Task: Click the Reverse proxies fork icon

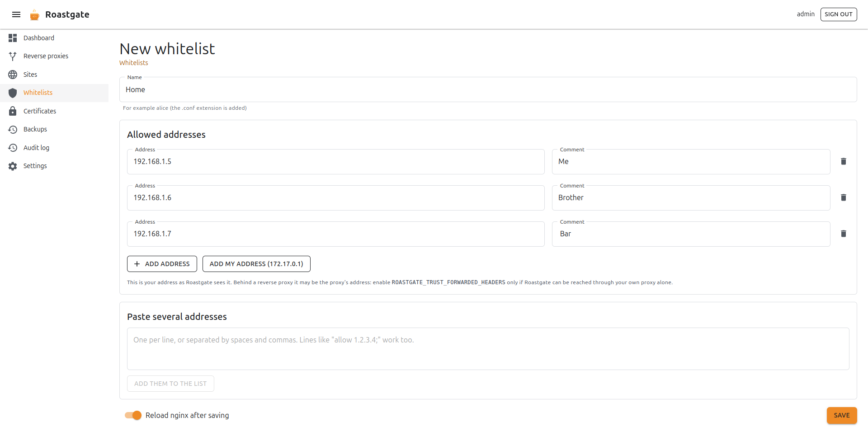Action: tap(13, 56)
